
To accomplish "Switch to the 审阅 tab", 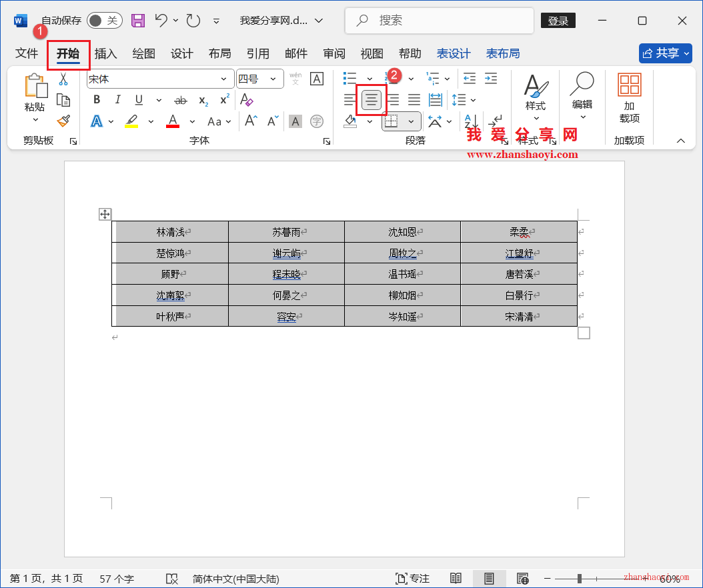I will coord(334,53).
